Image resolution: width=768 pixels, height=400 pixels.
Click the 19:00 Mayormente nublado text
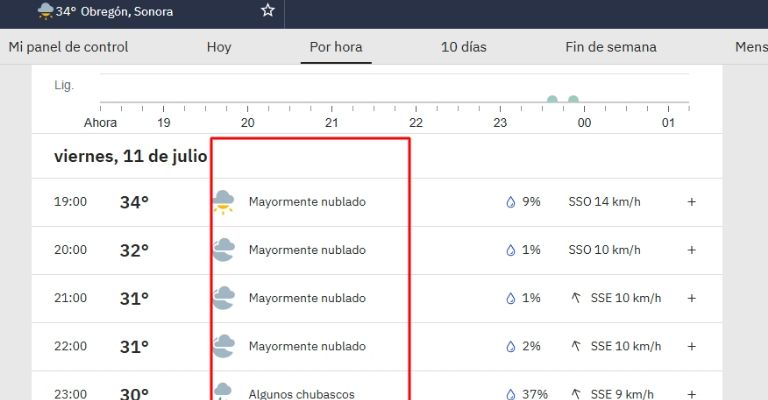point(307,202)
